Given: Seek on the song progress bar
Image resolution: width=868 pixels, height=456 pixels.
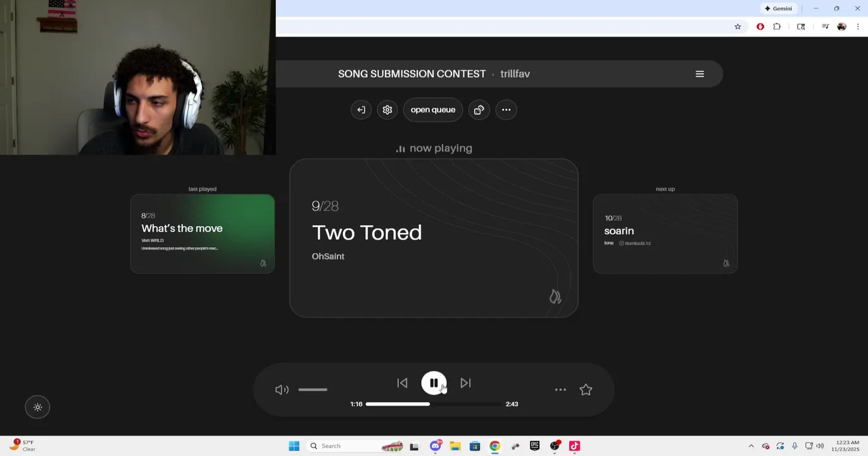Looking at the screenshot, I should pos(434,404).
